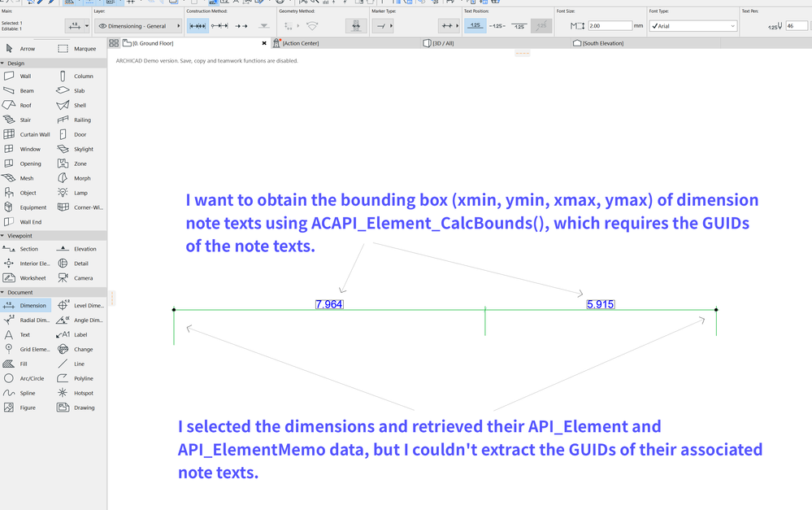This screenshot has width=812, height=510.
Task: Select the Radial Dimension tool
Action: (26, 320)
